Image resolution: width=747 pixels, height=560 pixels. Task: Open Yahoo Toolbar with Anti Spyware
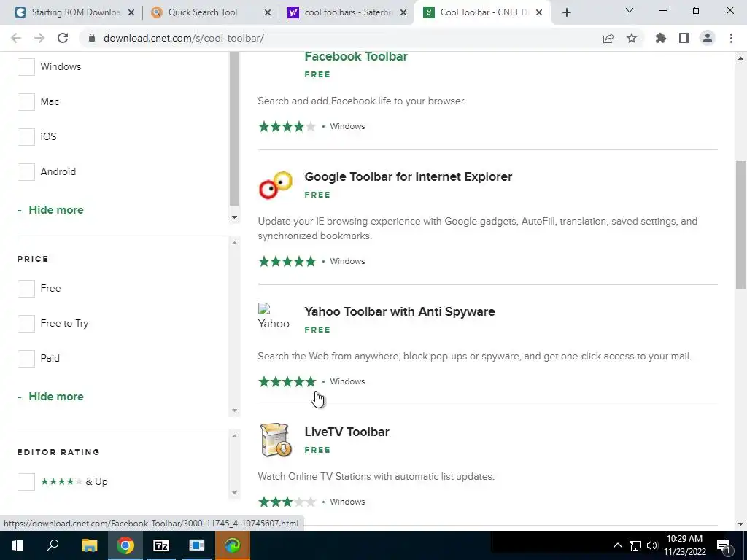point(400,311)
